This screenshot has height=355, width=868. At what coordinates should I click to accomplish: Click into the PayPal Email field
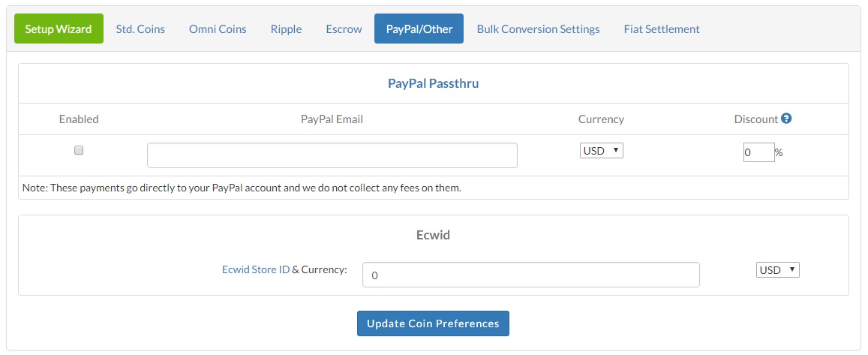tap(332, 155)
